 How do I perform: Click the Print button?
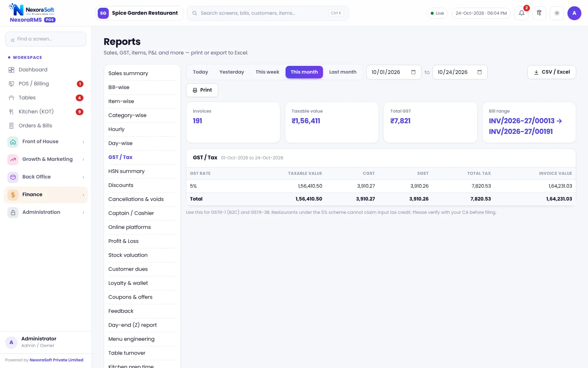point(202,90)
